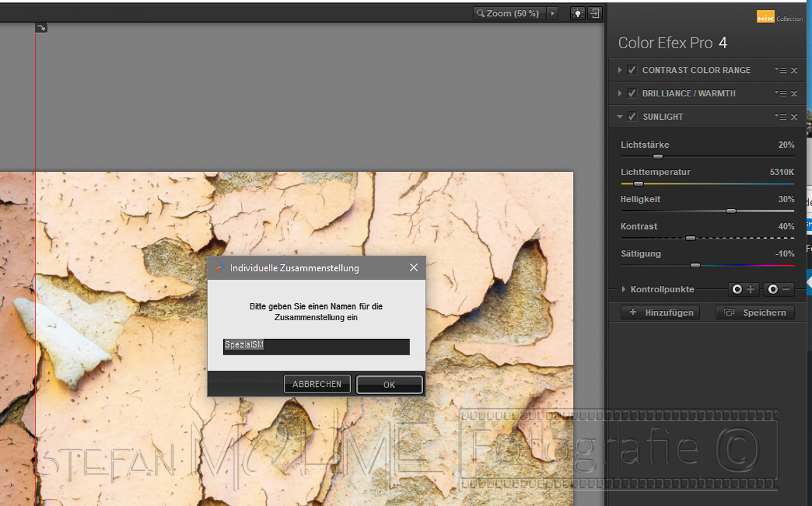
Task: Click the Speichern button
Action: point(755,313)
